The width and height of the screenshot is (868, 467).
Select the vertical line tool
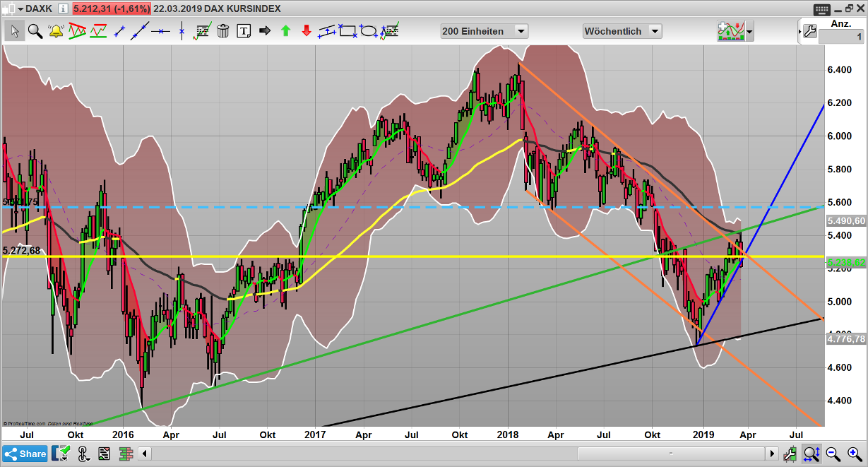[x=182, y=31]
